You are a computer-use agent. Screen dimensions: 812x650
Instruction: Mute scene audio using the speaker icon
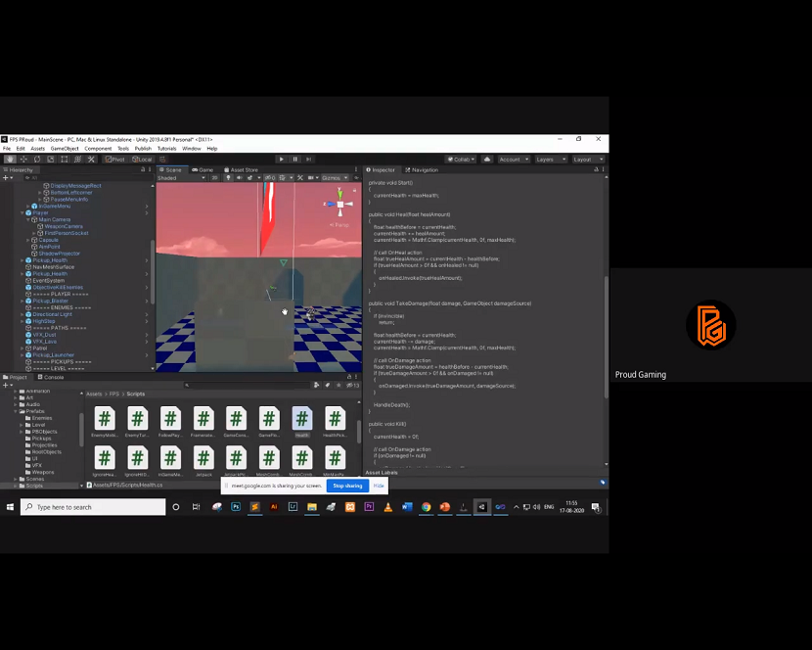tap(241, 176)
